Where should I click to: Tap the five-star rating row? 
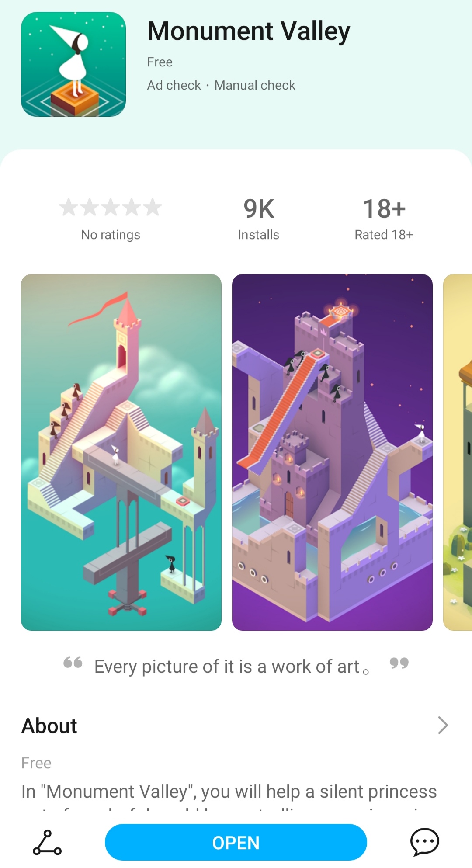[x=111, y=207]
